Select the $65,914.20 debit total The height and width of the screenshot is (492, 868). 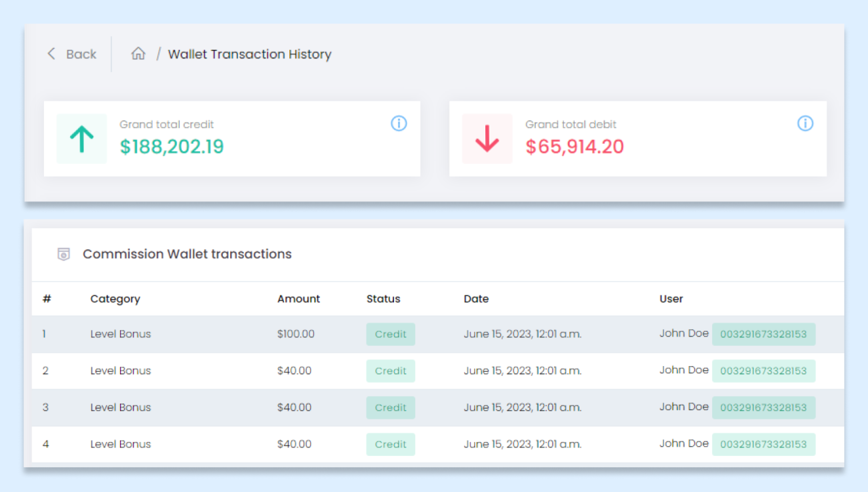[x=575, y=147]
